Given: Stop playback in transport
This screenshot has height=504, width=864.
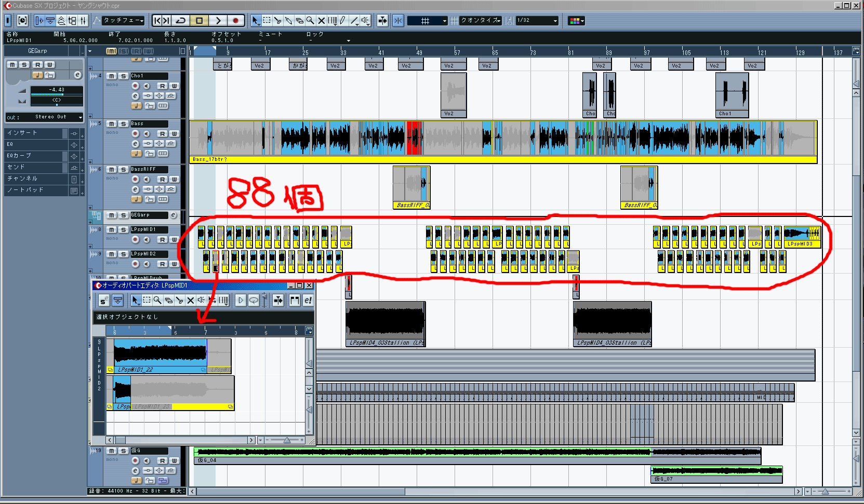Looking at the screenshot, I should point(199,21).
